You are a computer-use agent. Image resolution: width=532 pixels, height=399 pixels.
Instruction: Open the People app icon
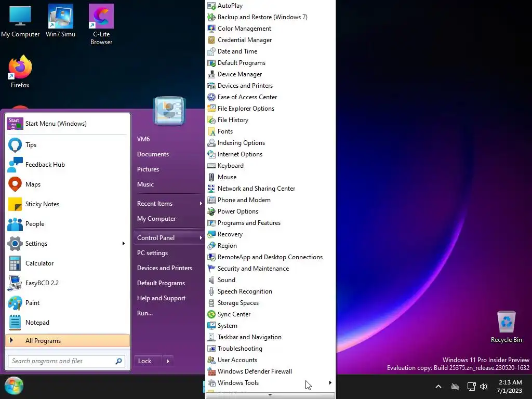pos(15,224)
